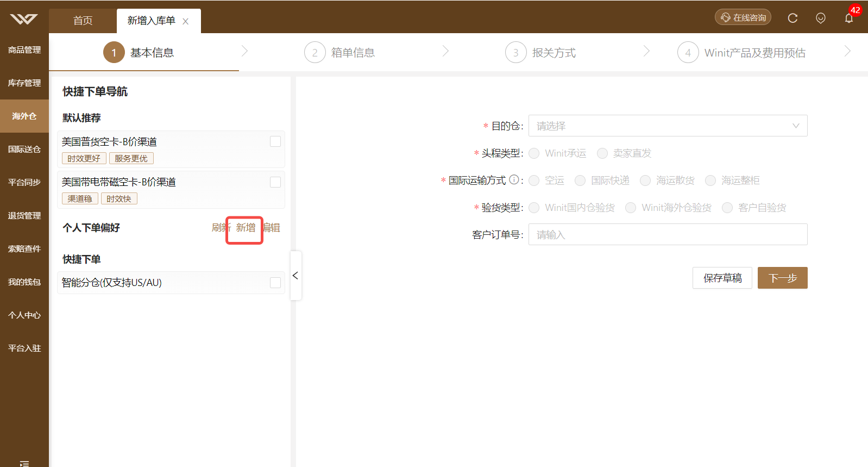The image size is (868, 467).
Task: Click 下一步 button
Action: [x=783, y=278]
